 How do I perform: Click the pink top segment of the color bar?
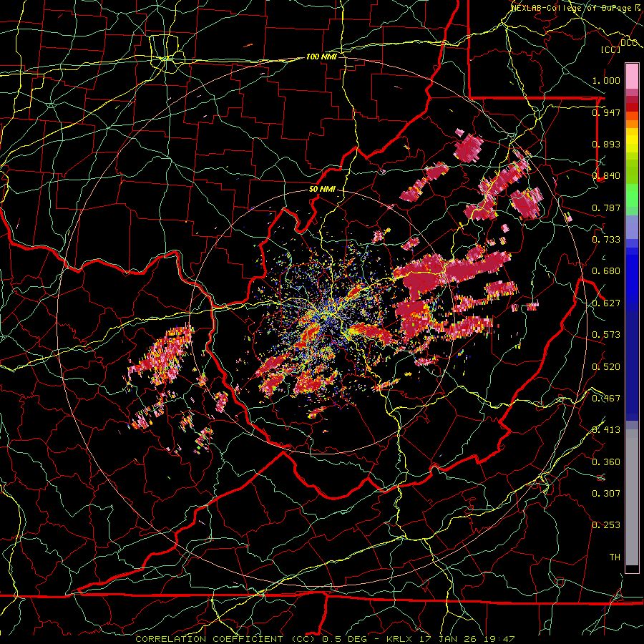pos(632,77)
